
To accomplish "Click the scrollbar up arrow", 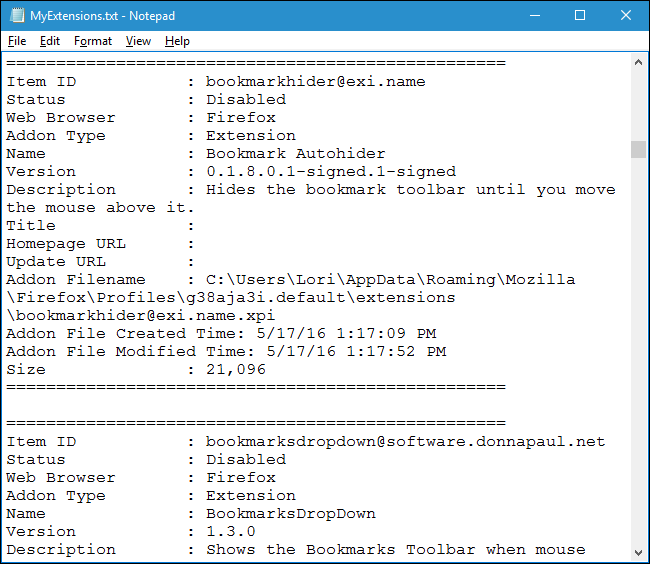I will 638,63.
